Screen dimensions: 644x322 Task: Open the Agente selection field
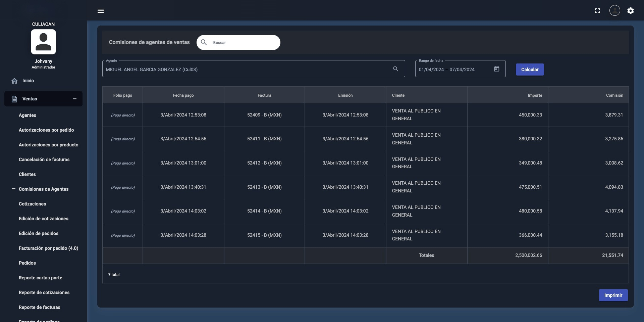(247, 70)
